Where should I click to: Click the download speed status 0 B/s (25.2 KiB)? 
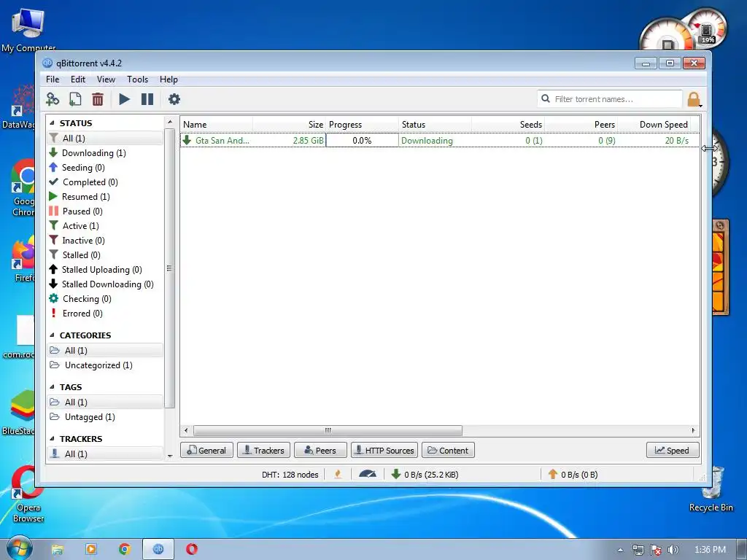click(x=425, y=474)
